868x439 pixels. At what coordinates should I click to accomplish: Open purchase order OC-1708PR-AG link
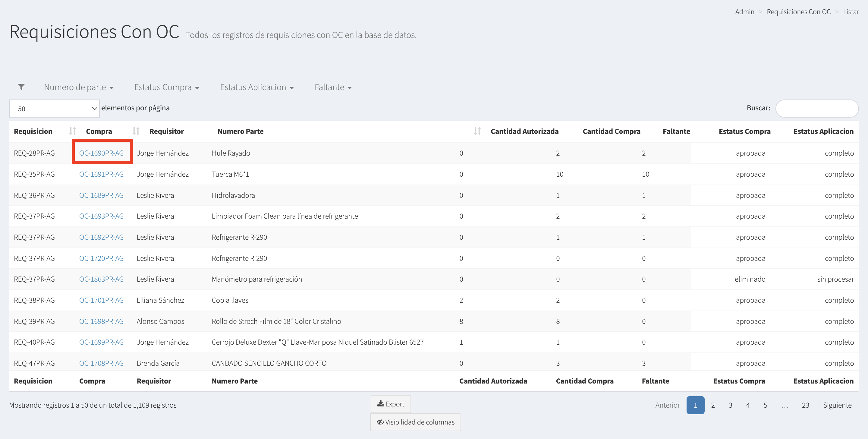click(x=101, y=363)
